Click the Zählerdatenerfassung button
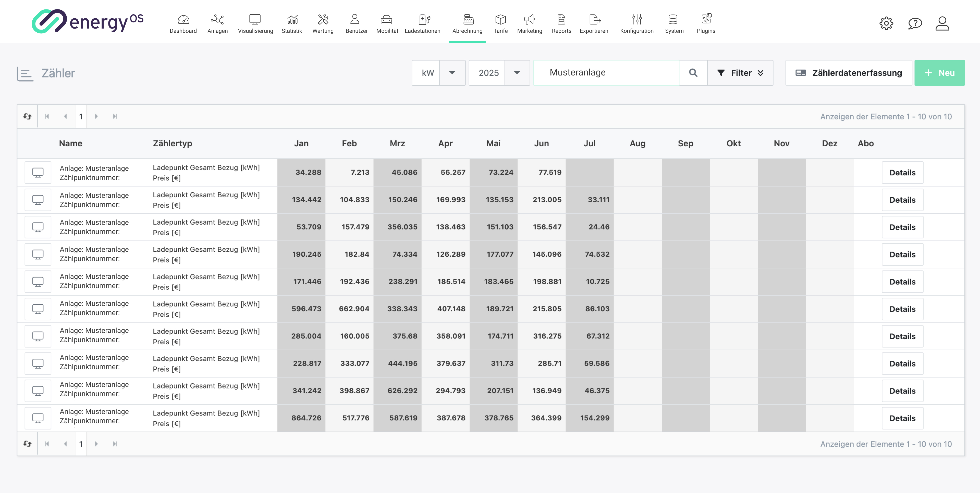Screen dimensions: 980x493 coord(848,73)
